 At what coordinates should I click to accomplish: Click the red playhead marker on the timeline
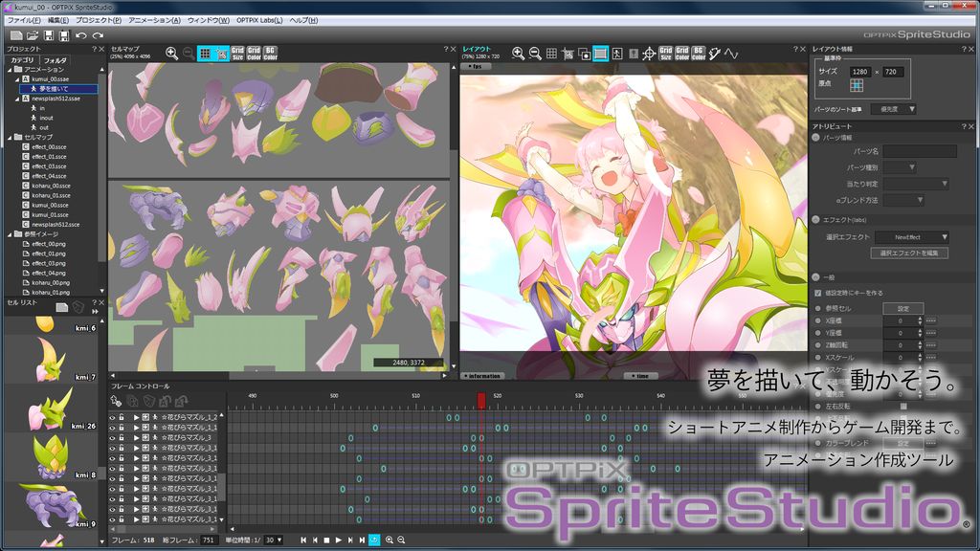click(481, 400)
